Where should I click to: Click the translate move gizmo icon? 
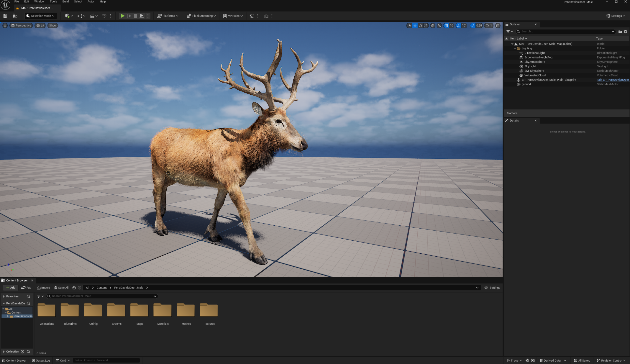click(415, 26)
